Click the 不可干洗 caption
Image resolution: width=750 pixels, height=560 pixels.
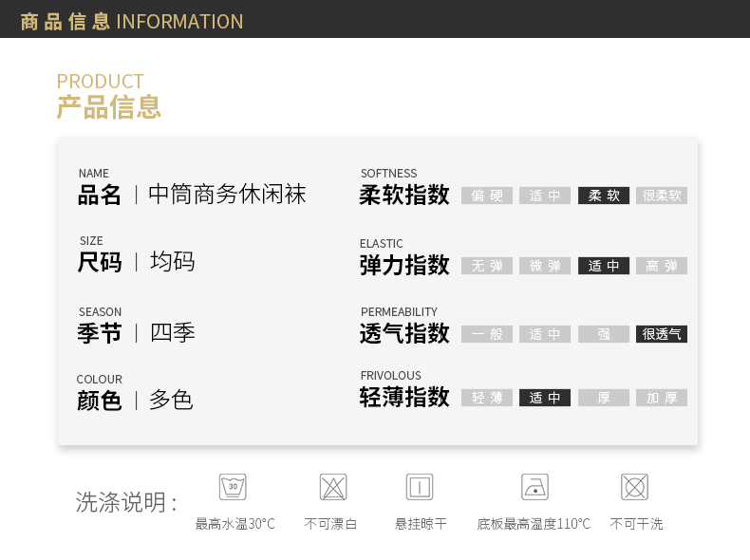tap(636, 524)
